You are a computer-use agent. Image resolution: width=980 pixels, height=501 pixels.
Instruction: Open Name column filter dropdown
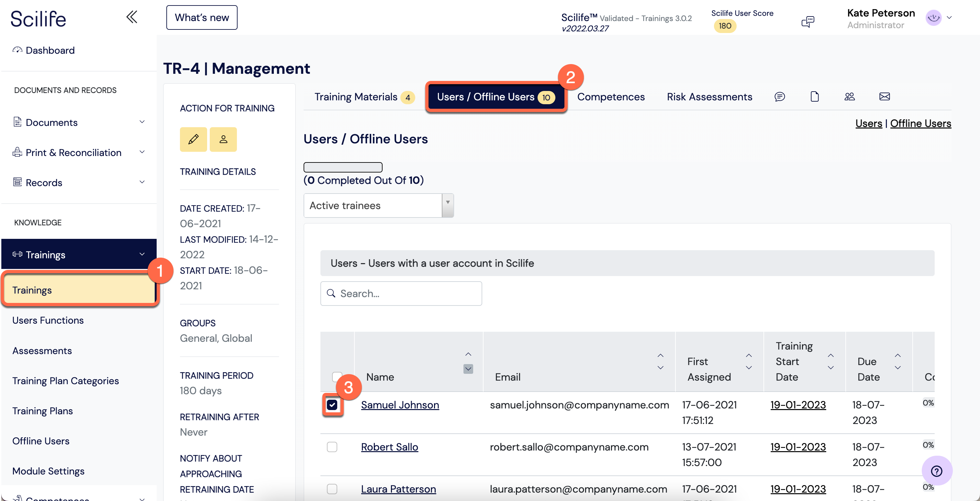468,369
